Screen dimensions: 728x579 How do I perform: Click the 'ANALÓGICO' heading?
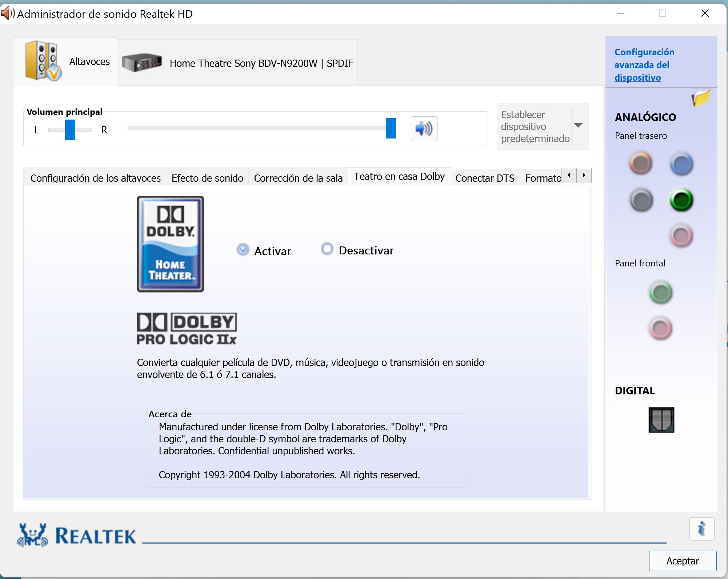(x=645, y=117)
